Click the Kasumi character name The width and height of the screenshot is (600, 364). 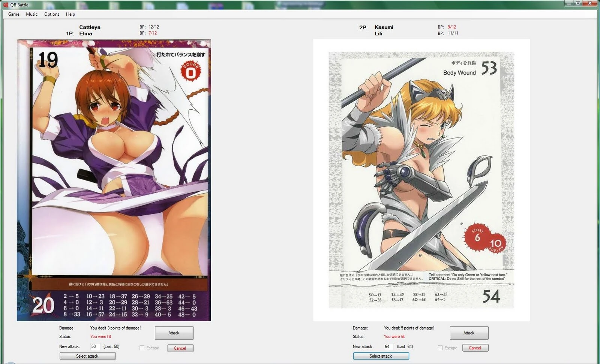coord(384,27)
